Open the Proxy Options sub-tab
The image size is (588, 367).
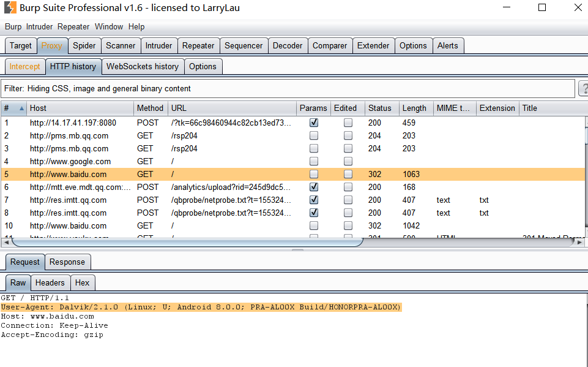click(x=203, y=67)
